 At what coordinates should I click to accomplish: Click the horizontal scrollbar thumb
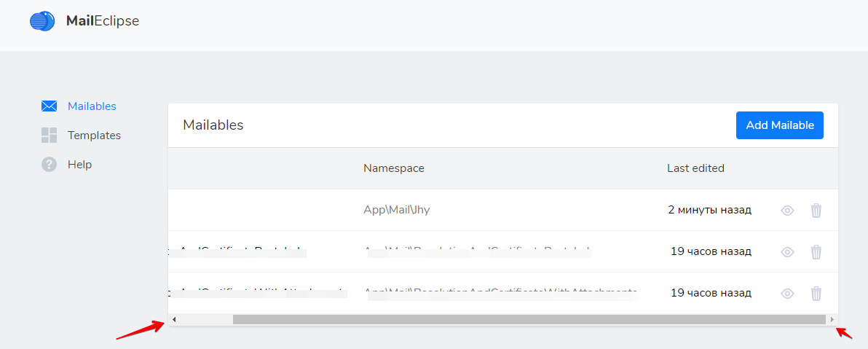pyautogui.click(x=529, y=320)
